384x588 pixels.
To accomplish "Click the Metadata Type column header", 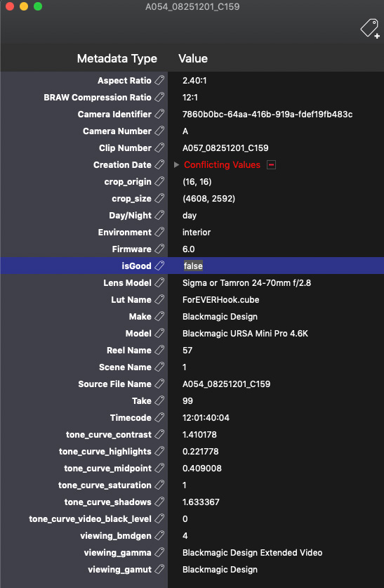I will pyautogui.click(x=117, y=58).
